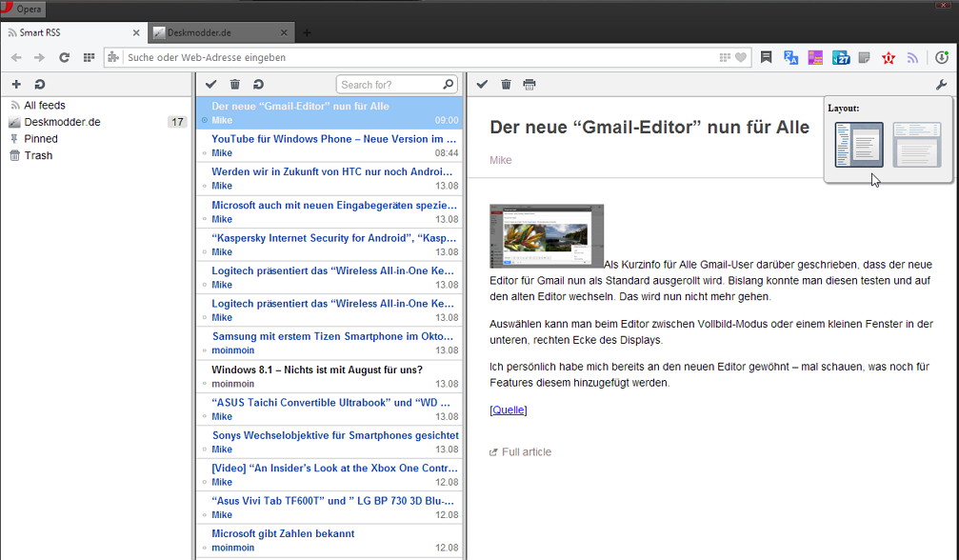The image size is (959, 560).
Task: Open the 'Windows 8.1 – Nichts ist mit August' article
Action: 330,376
